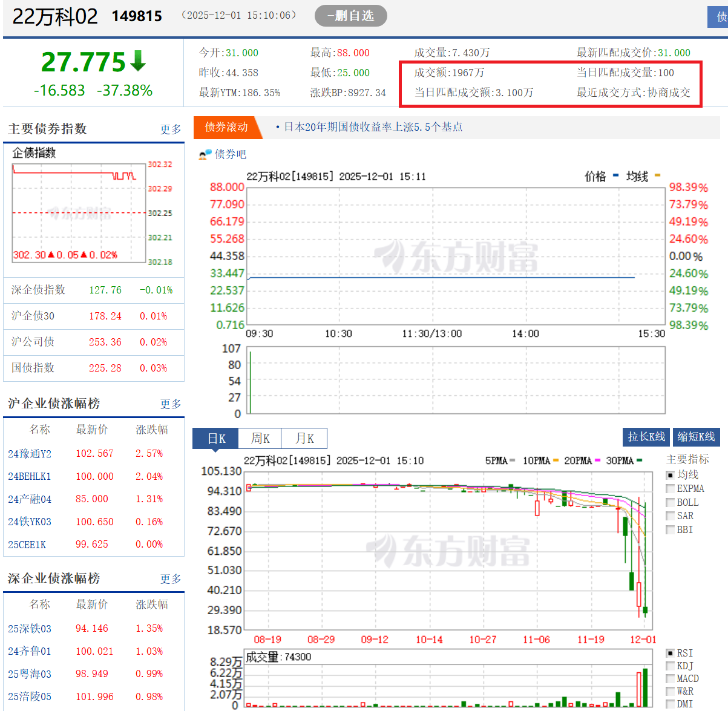Open bond 24铁YK03 in gainers list
The image size is (728, 711).
tap(30, 522)
